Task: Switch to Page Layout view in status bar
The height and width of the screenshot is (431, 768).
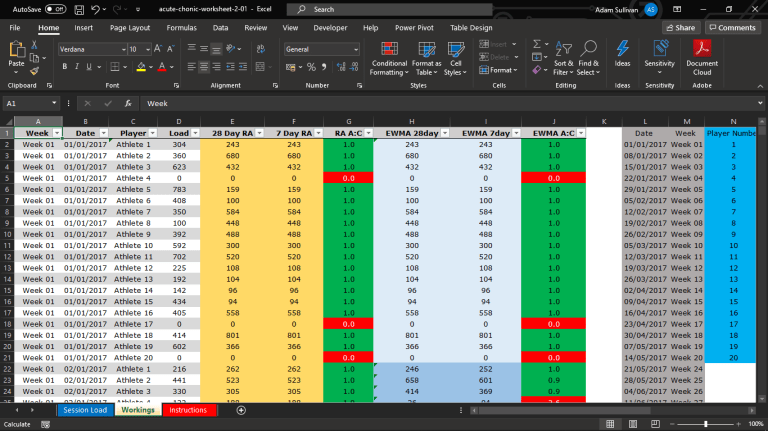Action: coord(633,424)
